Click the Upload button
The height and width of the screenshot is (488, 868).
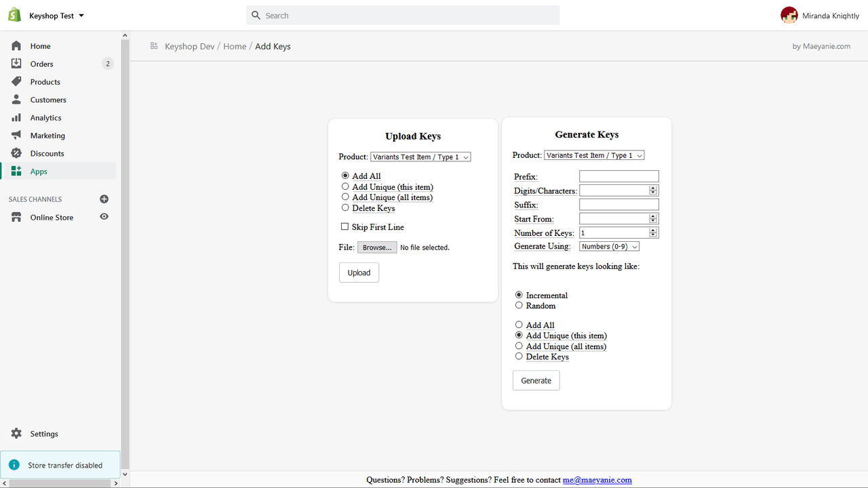(359, 272)
